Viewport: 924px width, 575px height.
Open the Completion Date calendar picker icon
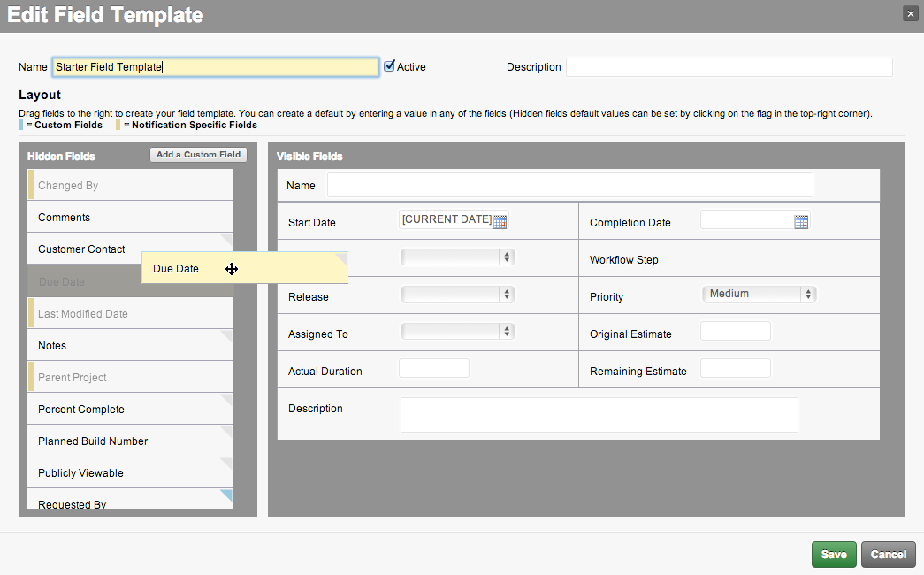(x=801, y=222)
